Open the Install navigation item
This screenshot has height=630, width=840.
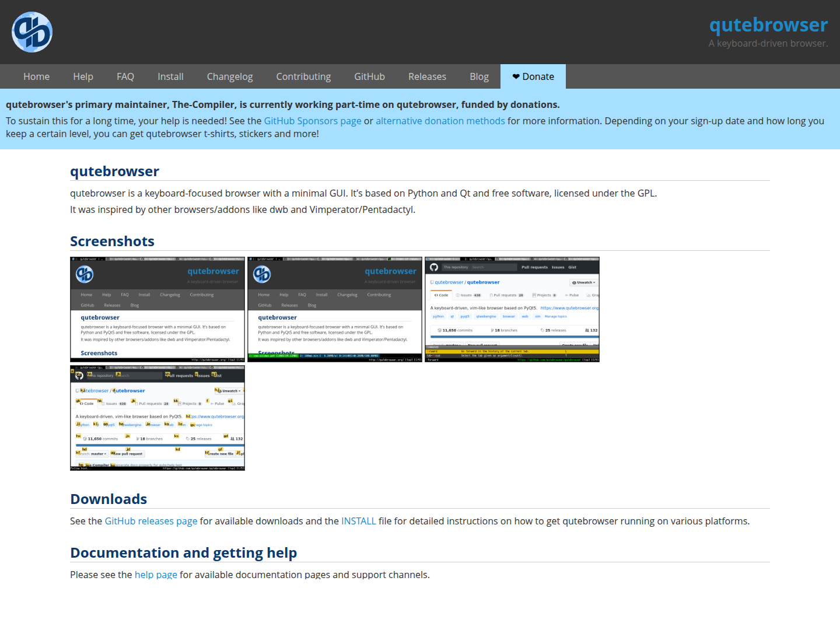170,76
